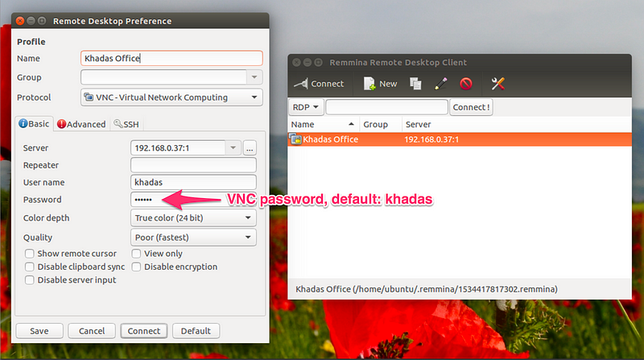Sort list by Group column header

point(380,125)
